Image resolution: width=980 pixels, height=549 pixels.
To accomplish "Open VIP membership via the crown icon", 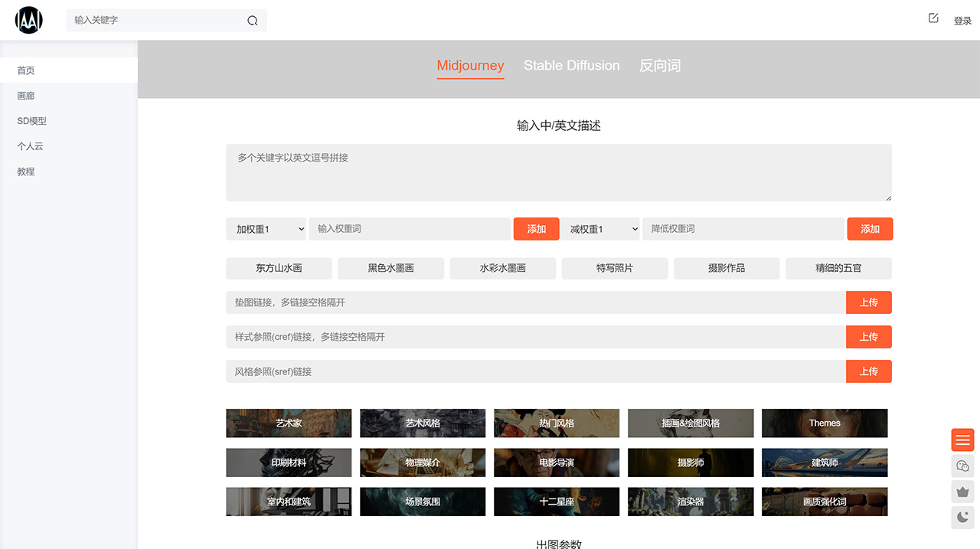I will 962,491.
